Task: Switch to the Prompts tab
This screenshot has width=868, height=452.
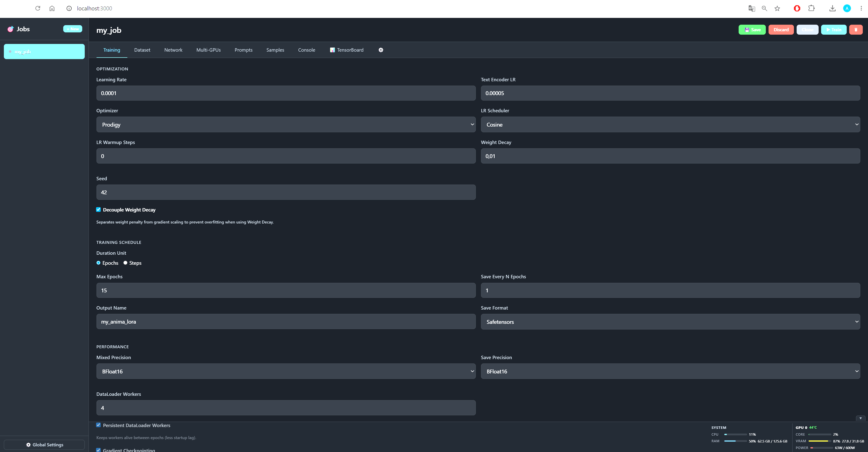Action: point(243,50)
